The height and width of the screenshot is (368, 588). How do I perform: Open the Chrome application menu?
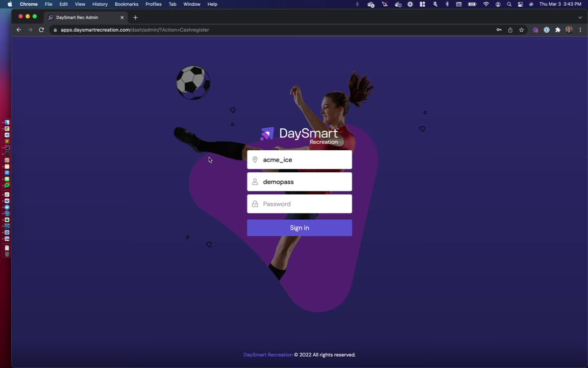[x=29, y=4]
